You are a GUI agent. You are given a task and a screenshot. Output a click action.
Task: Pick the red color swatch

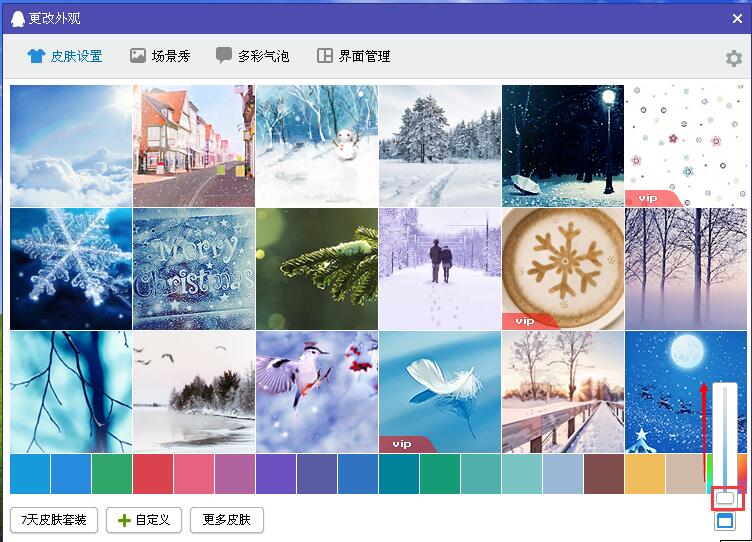coord(153,474)
